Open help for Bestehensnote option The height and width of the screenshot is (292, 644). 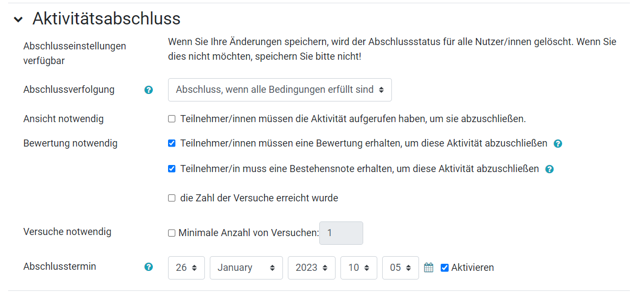click(550, 169)
